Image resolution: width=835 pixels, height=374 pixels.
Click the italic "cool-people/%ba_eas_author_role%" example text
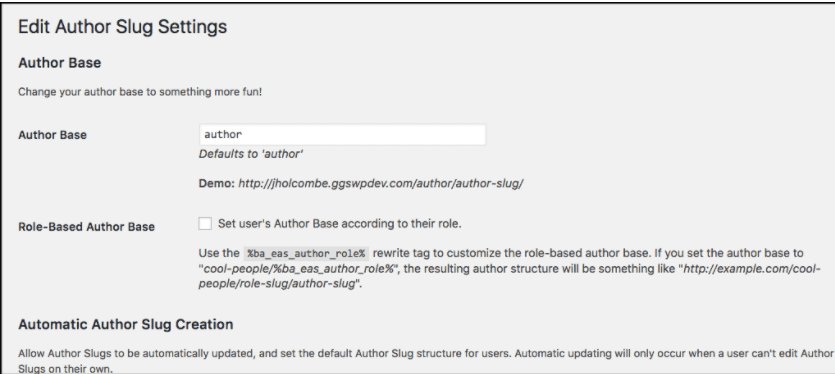click(x=299, y=269)
